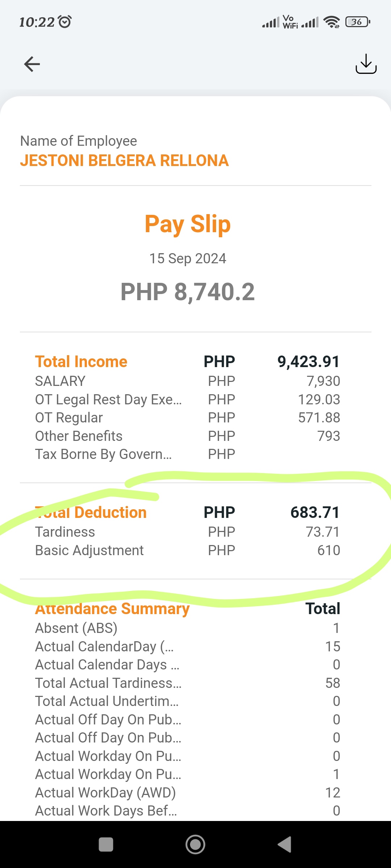This screenshot has height=868, width=391.
Task: Tap the Total Actual Tardiness row
Action: 108,683
